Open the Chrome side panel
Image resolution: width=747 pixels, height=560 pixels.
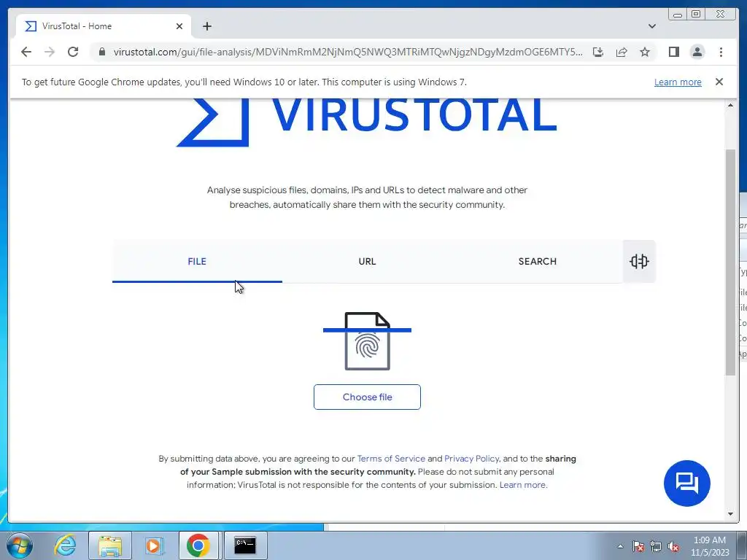tap(673, 52)
